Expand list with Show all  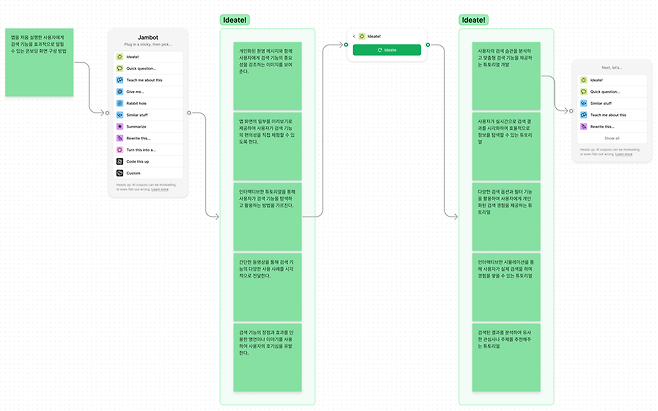pyautogui.click(x=611, y=138)
